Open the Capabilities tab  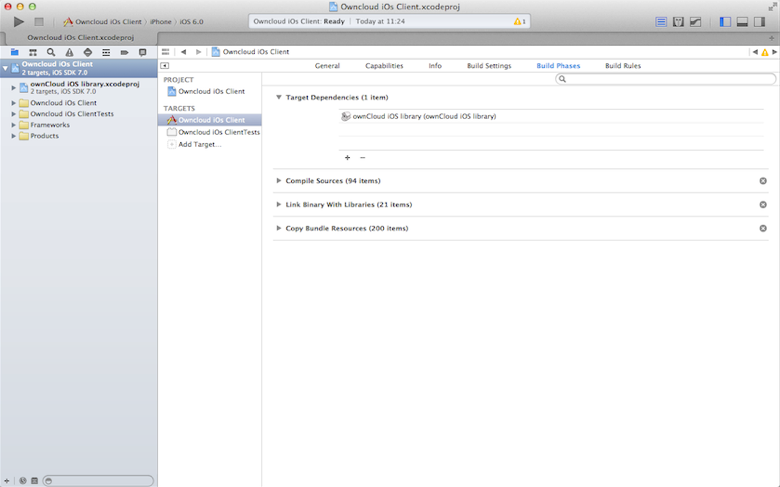(384, 66)
